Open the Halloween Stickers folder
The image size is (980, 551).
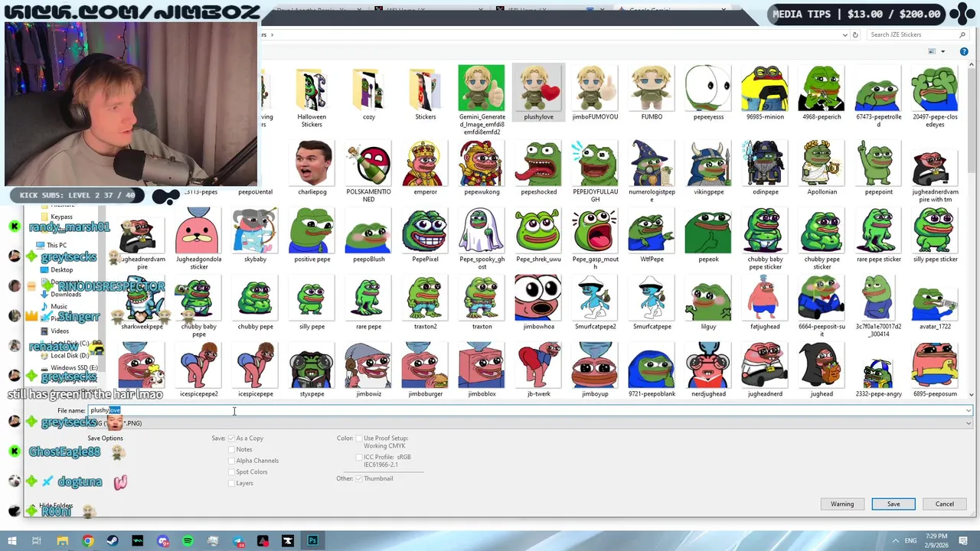[312, 89]
